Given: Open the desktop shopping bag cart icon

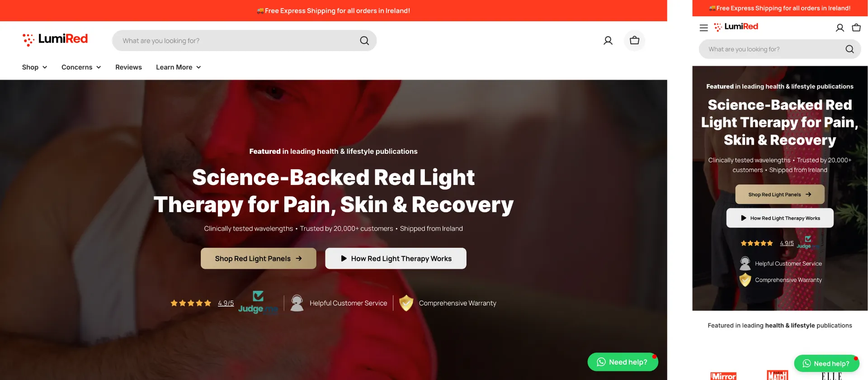Looking at the screenshot, I should point(634,40).
